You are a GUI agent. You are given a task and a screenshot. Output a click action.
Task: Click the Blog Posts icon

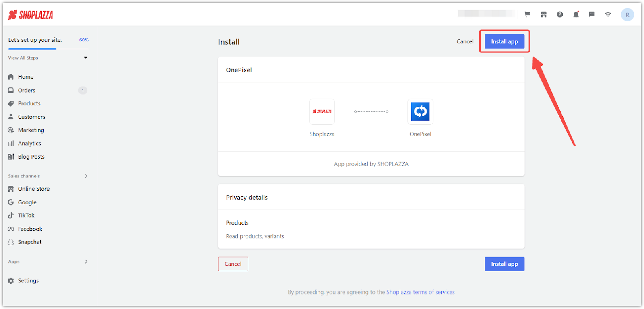(11, 157)
